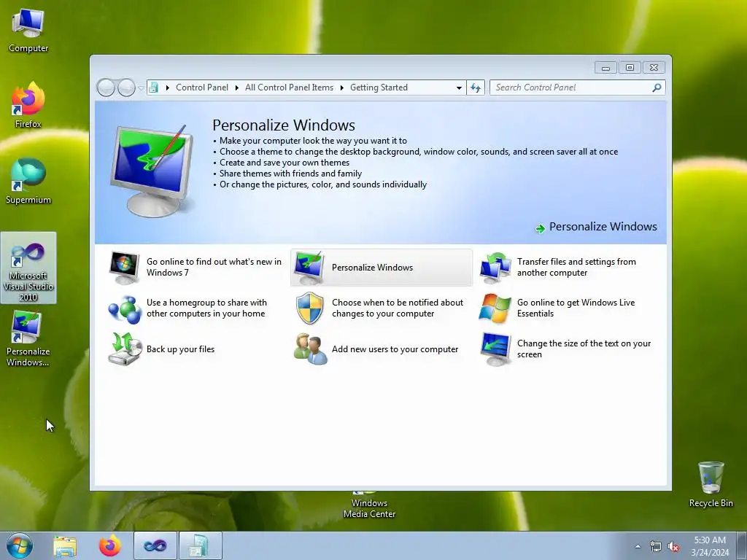
Task: Switch to Control Panel taskbar button
Action: coord(200,545)
